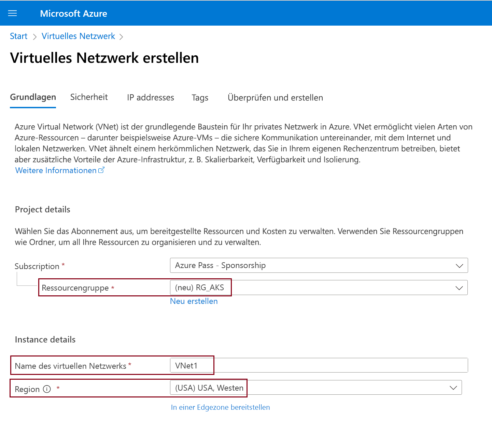492x448 pixels.
Task: Open the IP addresses tab
Action: (x=150, y=98)
